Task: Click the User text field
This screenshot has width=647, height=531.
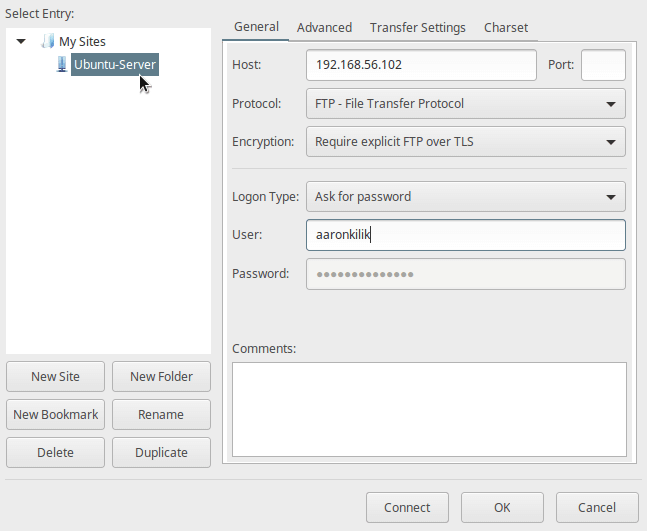Action: click(x=465, y=235)
